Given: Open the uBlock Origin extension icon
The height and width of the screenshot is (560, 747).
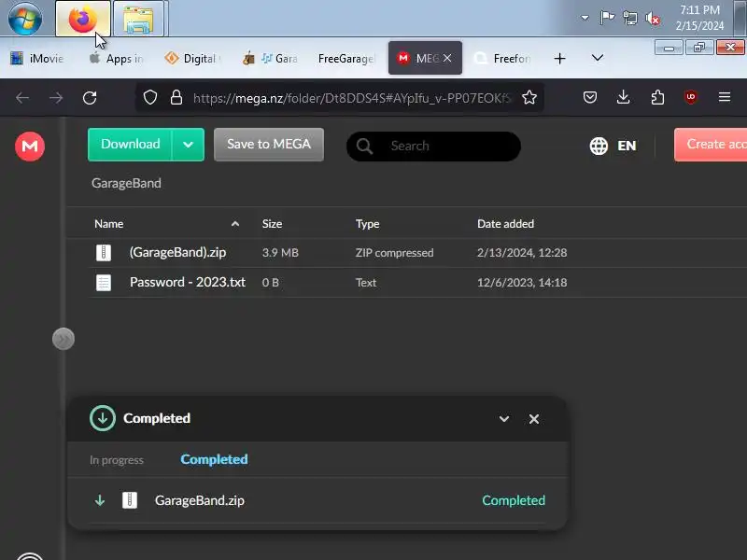Looking at the screenshot, I should pos(691,98).
